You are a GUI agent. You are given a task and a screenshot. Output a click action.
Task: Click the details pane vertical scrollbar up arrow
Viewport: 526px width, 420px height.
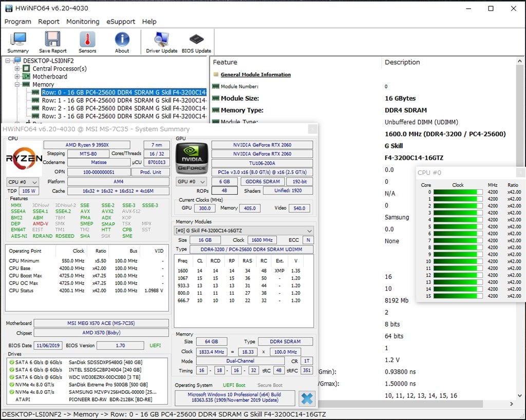coord(520,61)
